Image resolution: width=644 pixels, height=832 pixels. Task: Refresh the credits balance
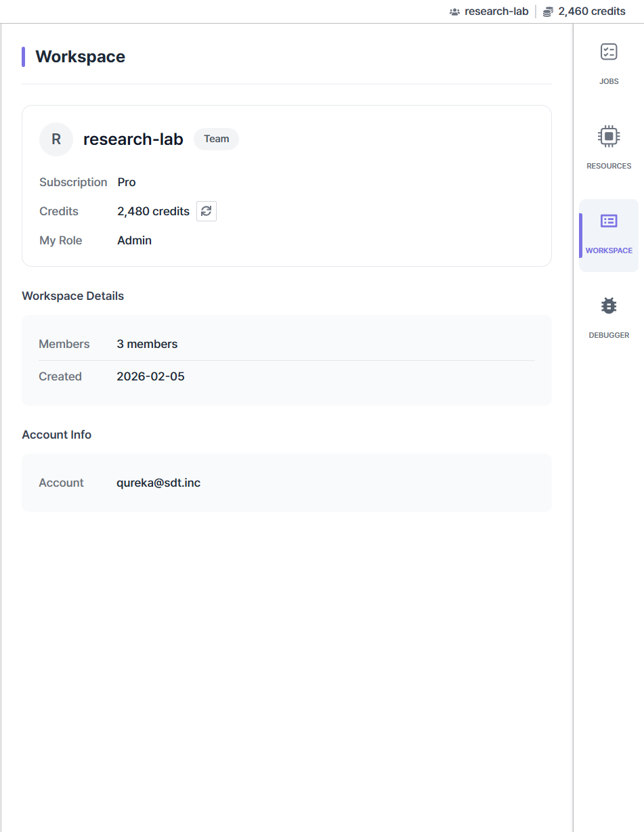pyautogui.click(x=207, y=211)
